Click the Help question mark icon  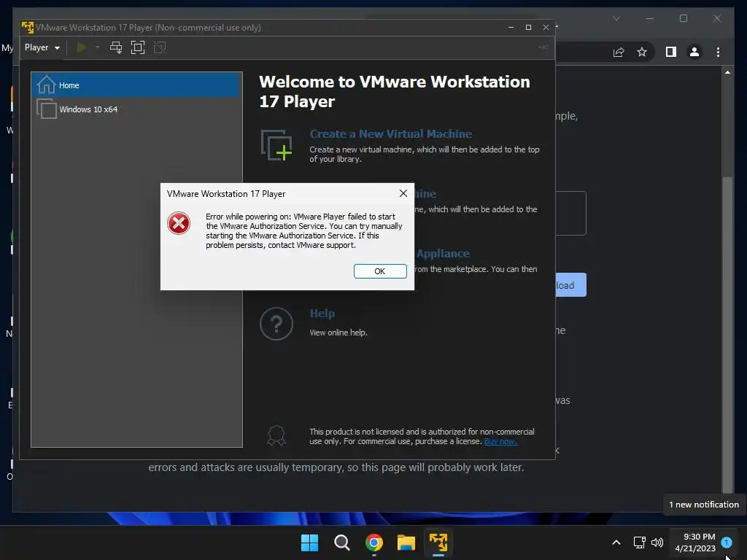pyautogui.click(x=276, y=324)
